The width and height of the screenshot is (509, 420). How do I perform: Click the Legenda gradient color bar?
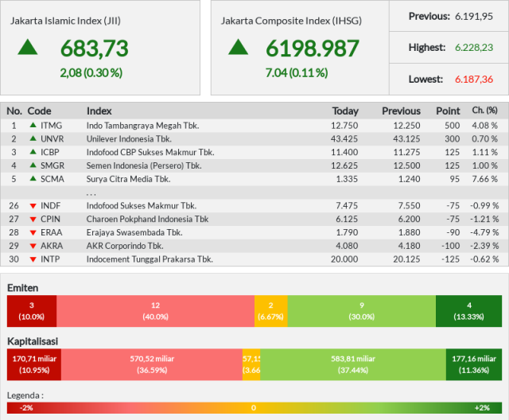(254, 408)
